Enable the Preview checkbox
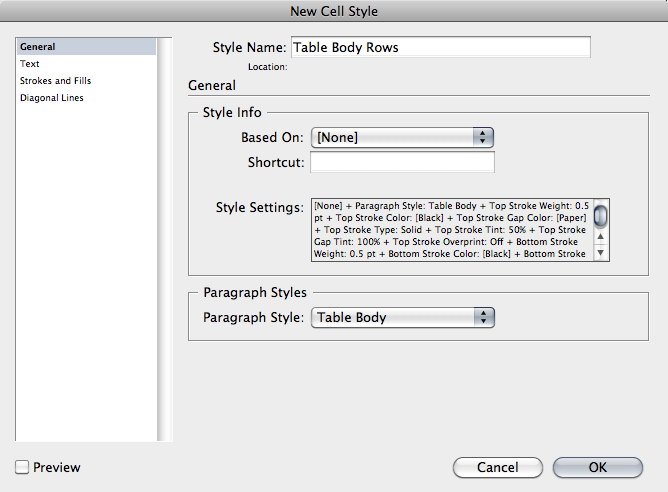This screenshot has height=492, width=668. pos(22,467)
